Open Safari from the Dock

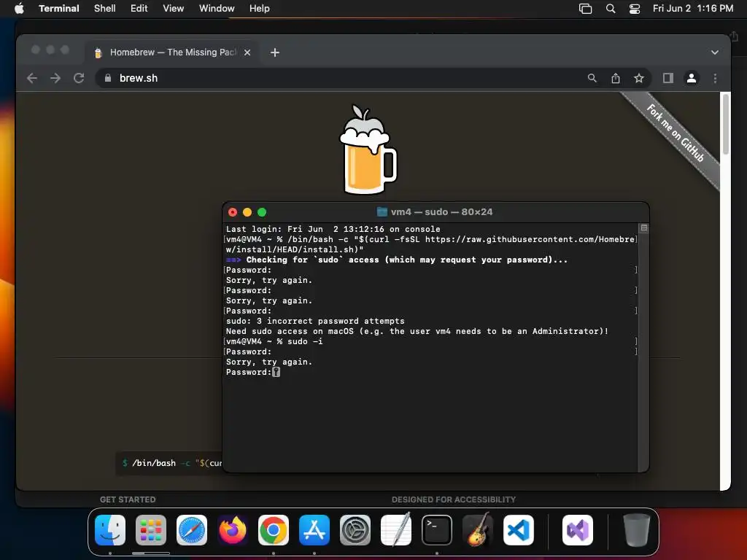tap(192, 530)
